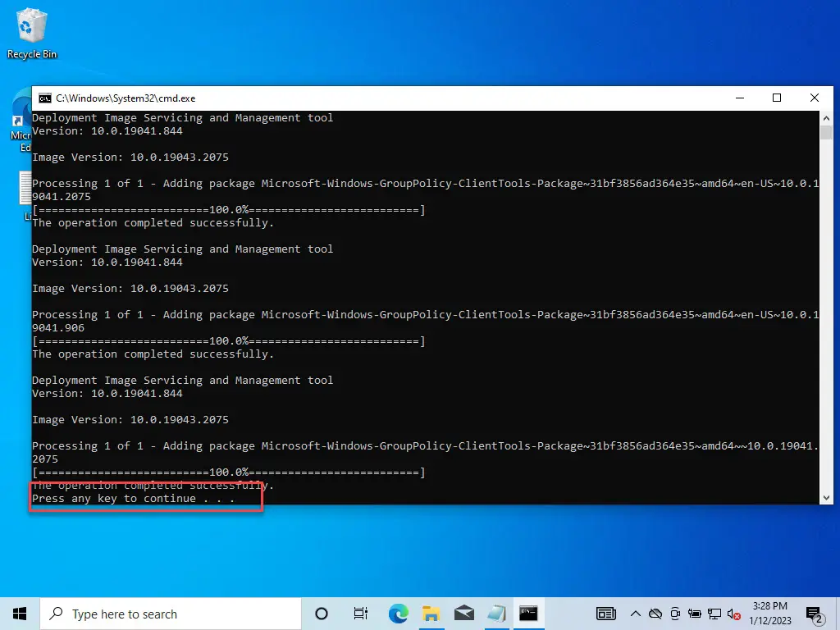Click the '9041.906' version text line
The image size is (840, 630).
click(x=58, y=328)
